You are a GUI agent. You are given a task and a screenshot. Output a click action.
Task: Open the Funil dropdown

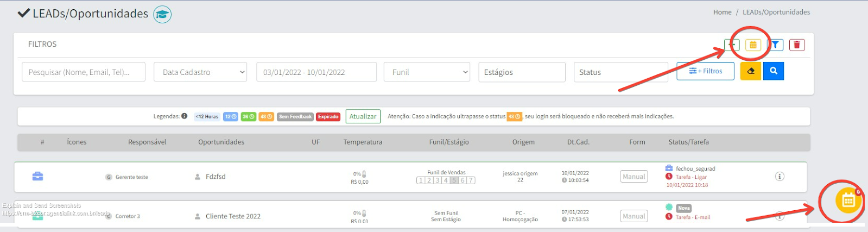point(427,72)
